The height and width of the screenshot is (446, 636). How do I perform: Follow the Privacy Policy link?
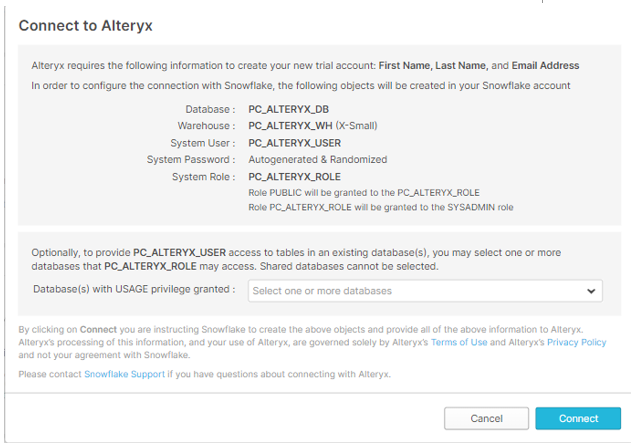coord(575,342)
